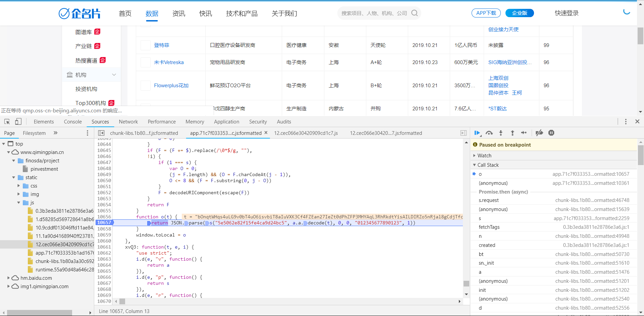
Task: Expand the img folder
Action: [19, 194]
